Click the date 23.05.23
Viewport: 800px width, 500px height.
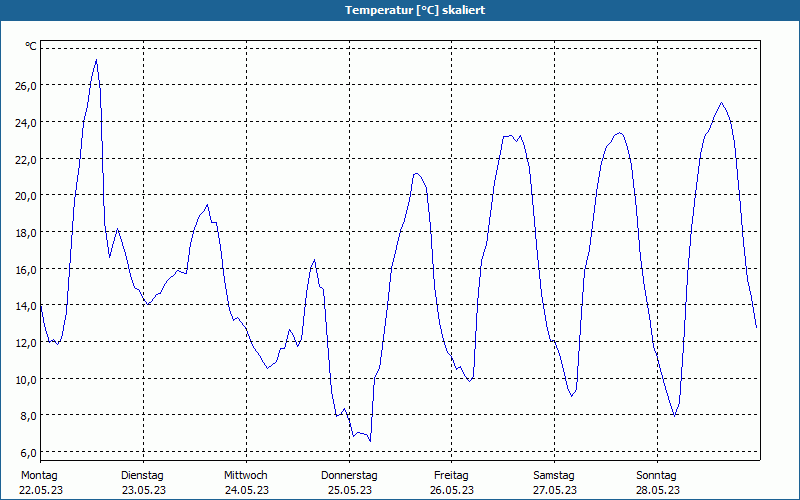coord(144,490)
